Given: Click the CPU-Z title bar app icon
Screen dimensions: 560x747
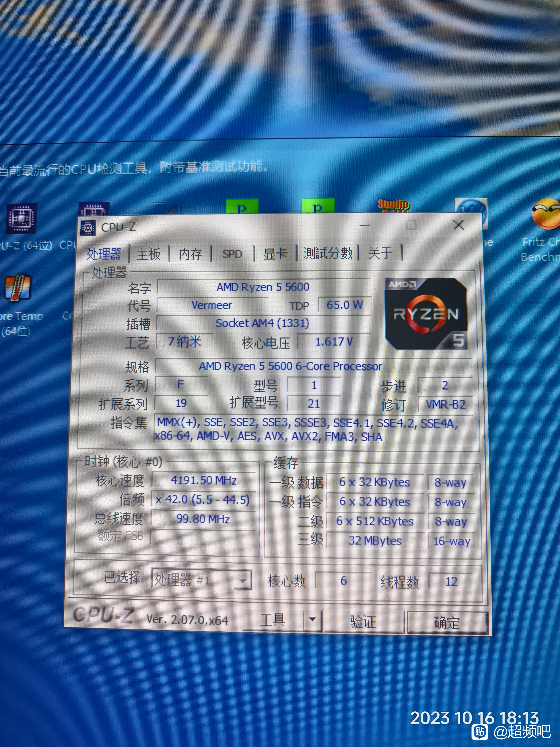Looking at the screenshot, I should coord(88,228).
